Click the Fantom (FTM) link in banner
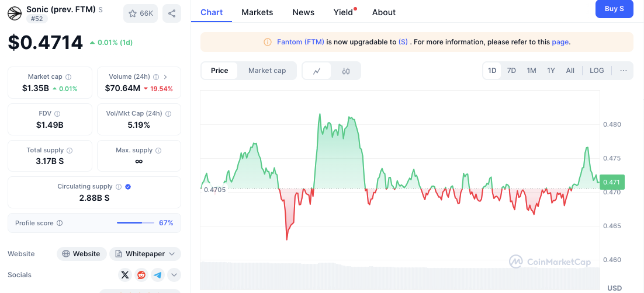 tap(300, 42)
